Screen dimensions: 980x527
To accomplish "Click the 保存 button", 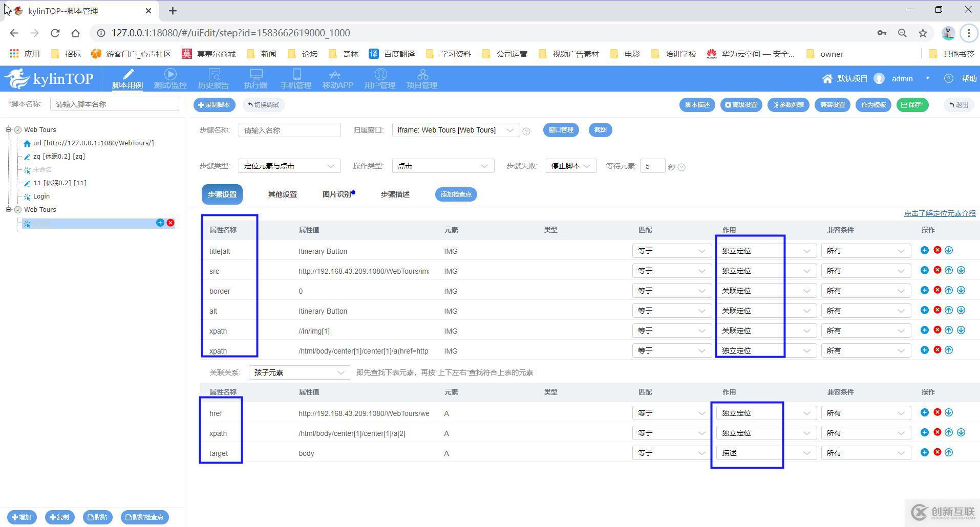I will coord(912,105).
